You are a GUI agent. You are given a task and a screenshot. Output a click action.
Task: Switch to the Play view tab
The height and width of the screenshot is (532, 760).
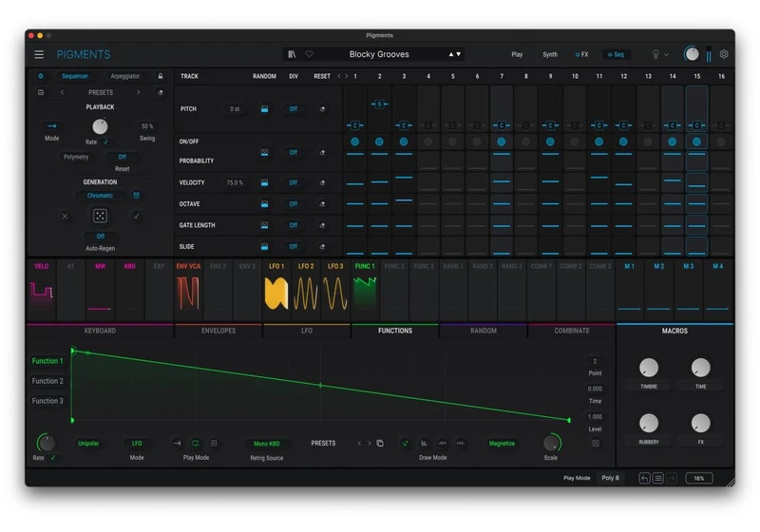pyautogui.click(x=517, y=54)
